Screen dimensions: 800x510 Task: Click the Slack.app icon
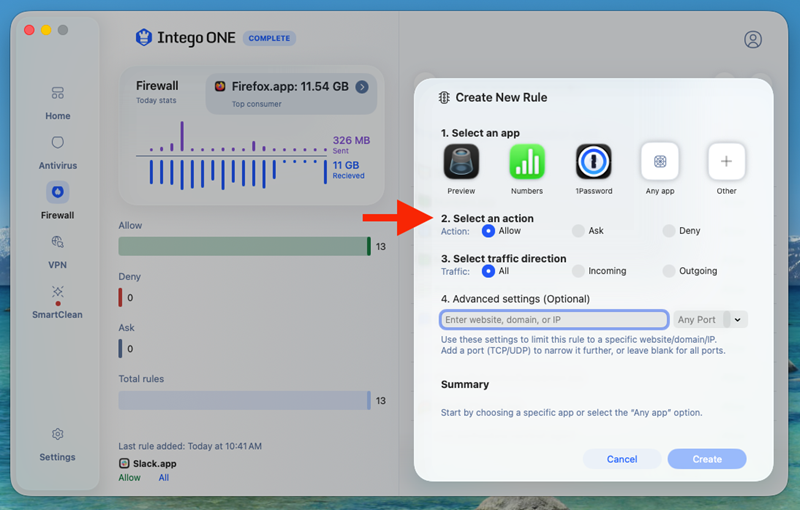pos(124,463)
